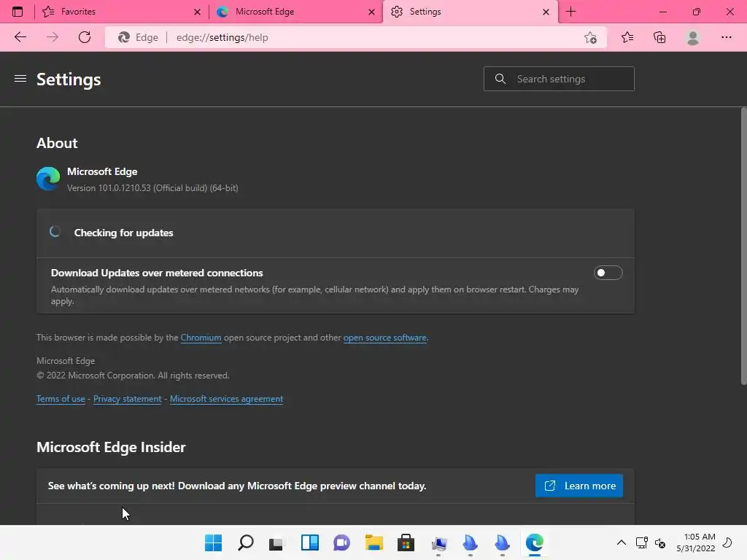Add this page to favorites star icon
The image size is (747, 560).
coord(590,38)
